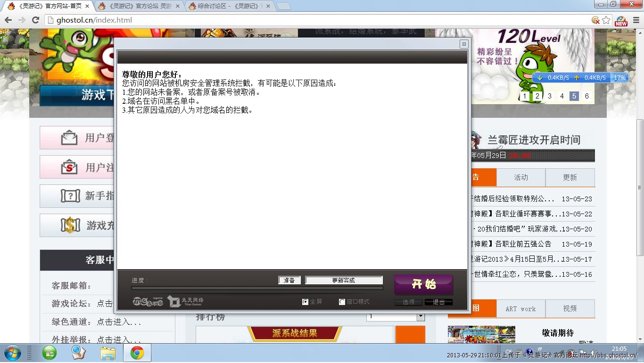Open the file explorer taskbar icon
644x363 pixels.
click(108, 353)
